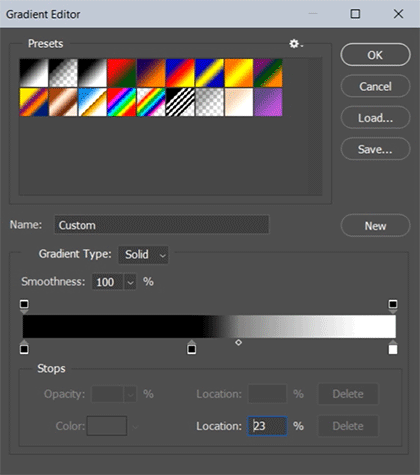
Task: Open the presets gear menu
Action: (295, 44)
